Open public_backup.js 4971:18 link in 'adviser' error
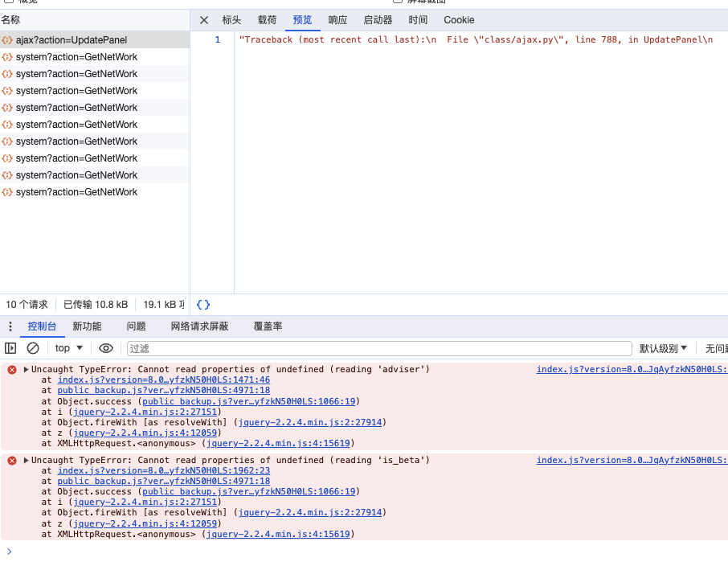Screen dimensions: 728x562 pyautogui.click(x=163, y=390)
